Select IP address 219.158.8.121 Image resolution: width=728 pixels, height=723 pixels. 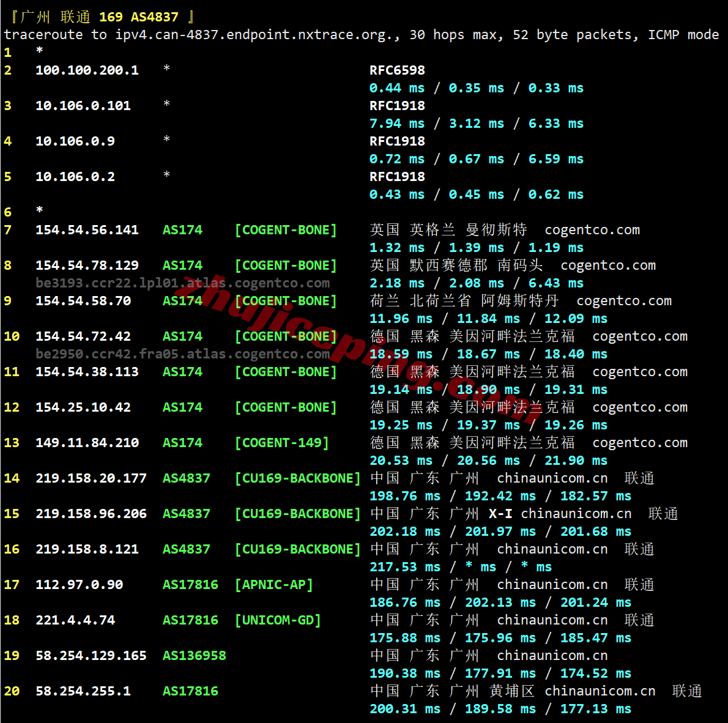tap(87, 549)
